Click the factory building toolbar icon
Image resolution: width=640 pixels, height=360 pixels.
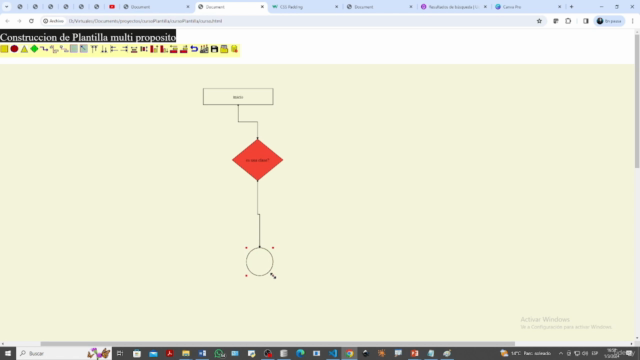(x=204, y=49)
